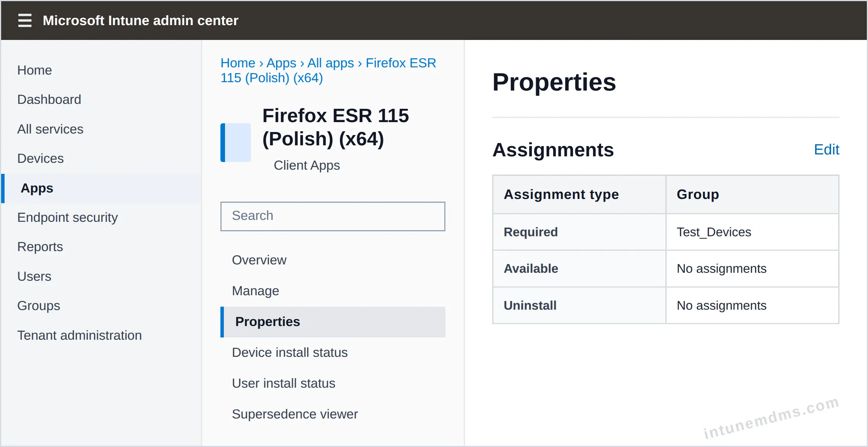Select Devices in the sidebar
The width and height of the screenshot is (868, 447).
40,158
